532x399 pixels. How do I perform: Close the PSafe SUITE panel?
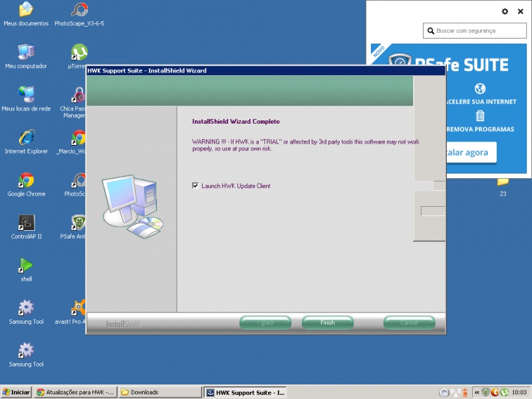(x=521, y=11)
